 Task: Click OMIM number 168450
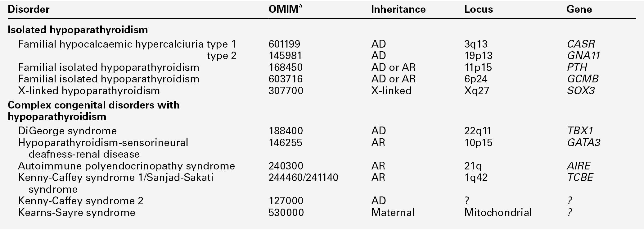[x=285, y=67]
